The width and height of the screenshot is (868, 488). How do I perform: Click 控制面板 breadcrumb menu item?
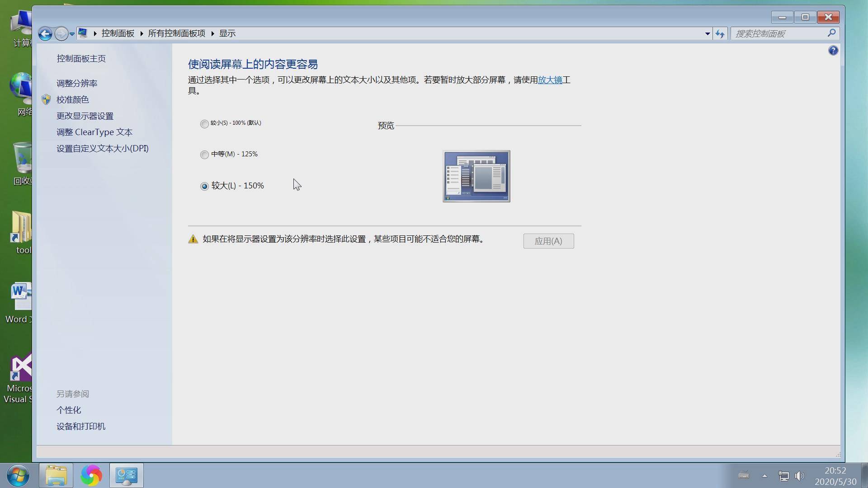[118, 33]
